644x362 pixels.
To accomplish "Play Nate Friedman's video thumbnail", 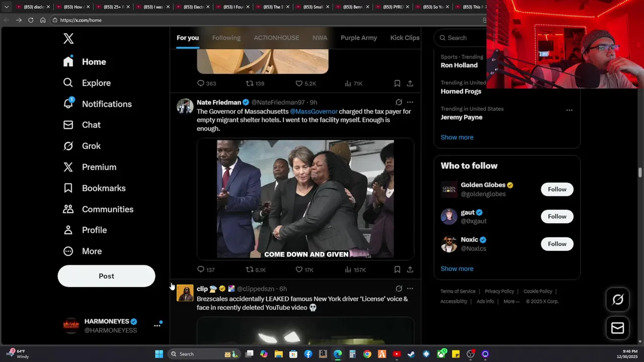I will [x=305, y=199].
